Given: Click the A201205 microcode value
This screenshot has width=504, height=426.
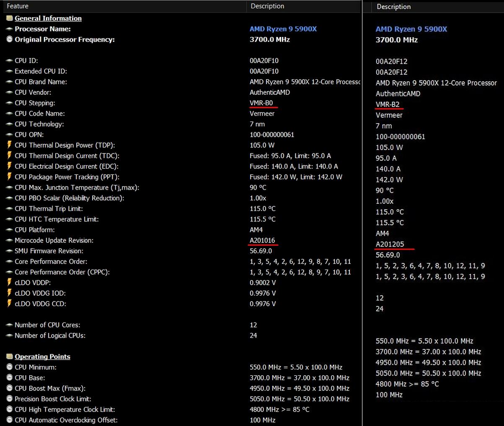Looking at the screenshot, I should click(390, 244).
